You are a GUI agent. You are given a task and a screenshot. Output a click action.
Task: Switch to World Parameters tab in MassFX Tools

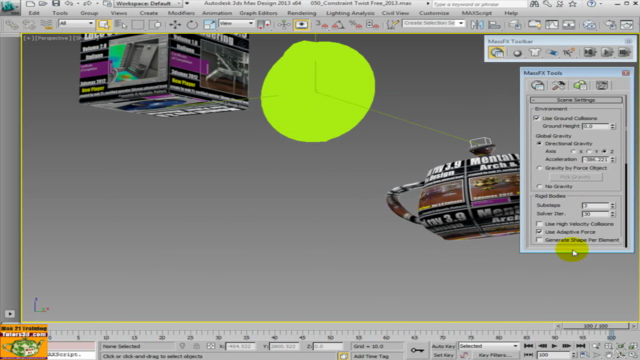538,85
